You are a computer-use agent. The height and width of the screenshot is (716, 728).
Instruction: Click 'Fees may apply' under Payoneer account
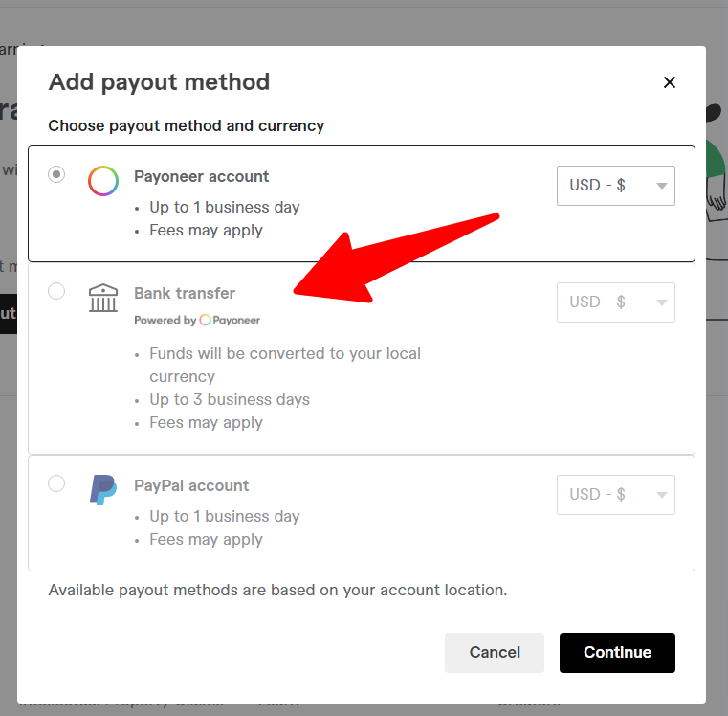tap(206, 231)
